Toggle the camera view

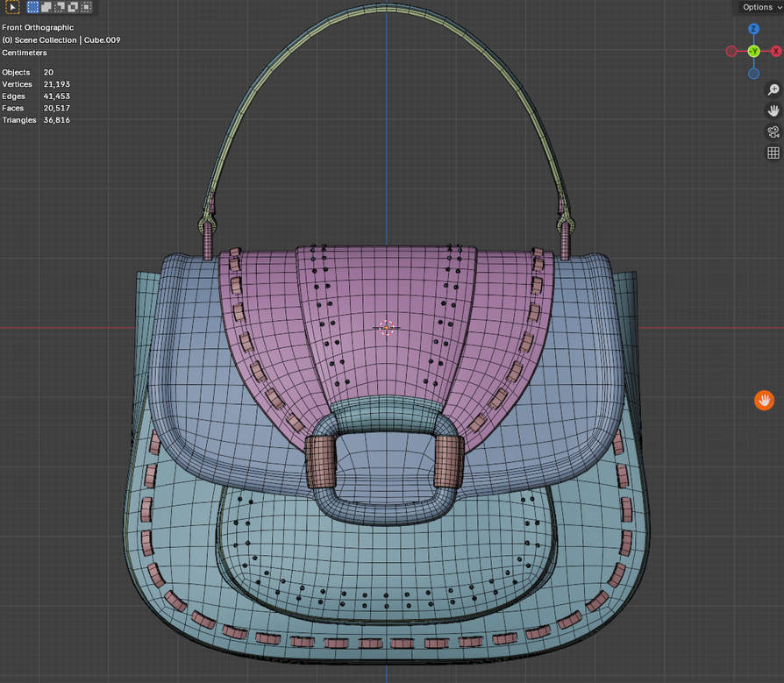pyautogui.click(x=773, y=132)
